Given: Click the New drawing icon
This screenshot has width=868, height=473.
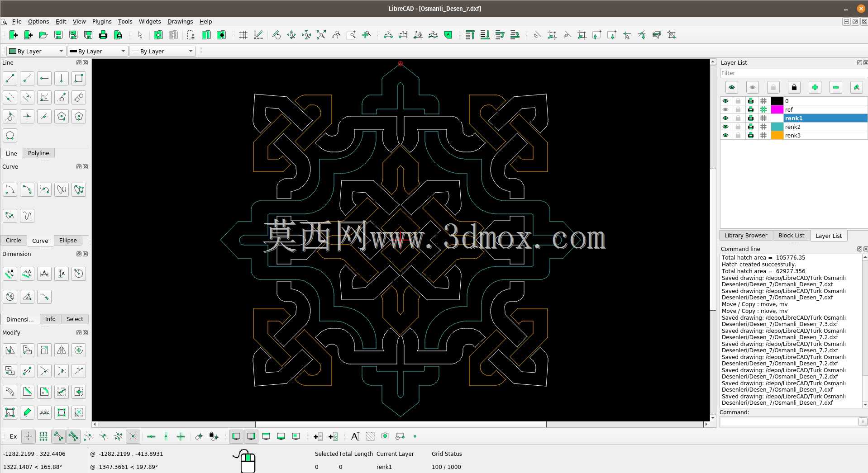Looking at the screenshot, I should pyautogui.click(x=13, y=35).
